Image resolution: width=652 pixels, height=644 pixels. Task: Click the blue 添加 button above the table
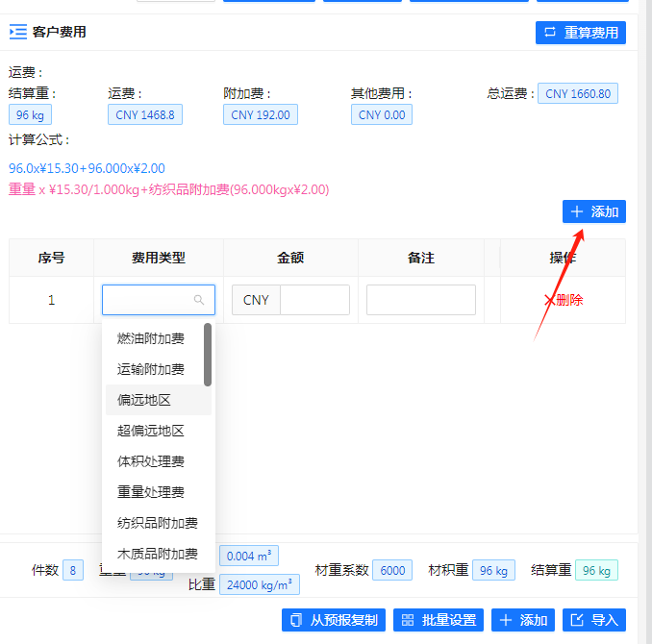(x=593, y=211)
